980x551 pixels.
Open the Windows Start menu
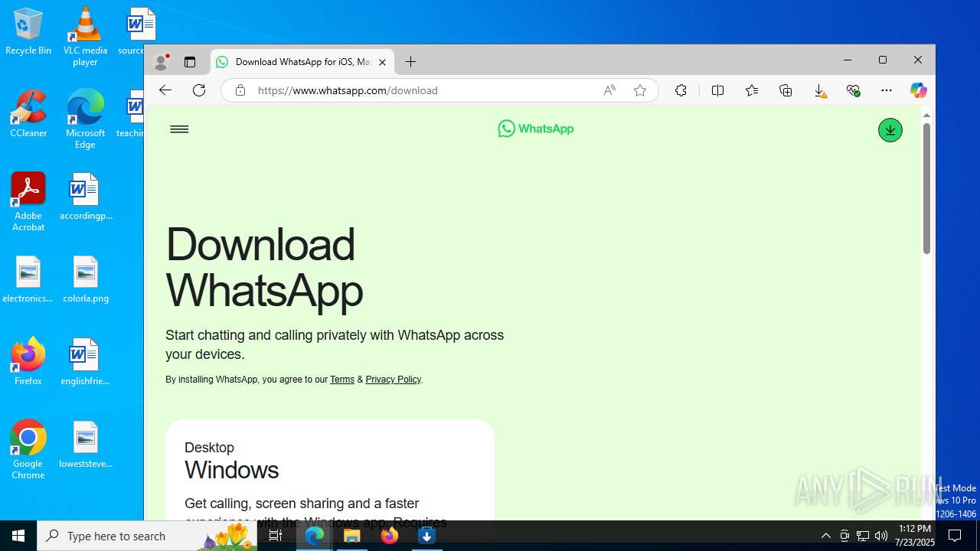click(x=18, y=536)
